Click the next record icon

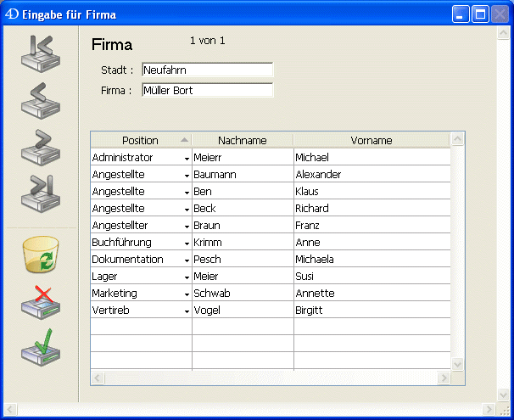(40, 148)
